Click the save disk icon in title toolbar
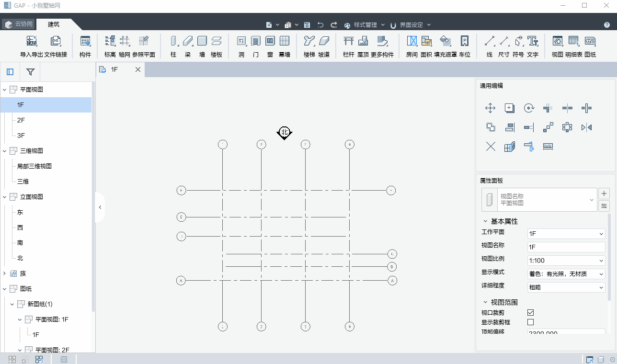 point(307,25)
